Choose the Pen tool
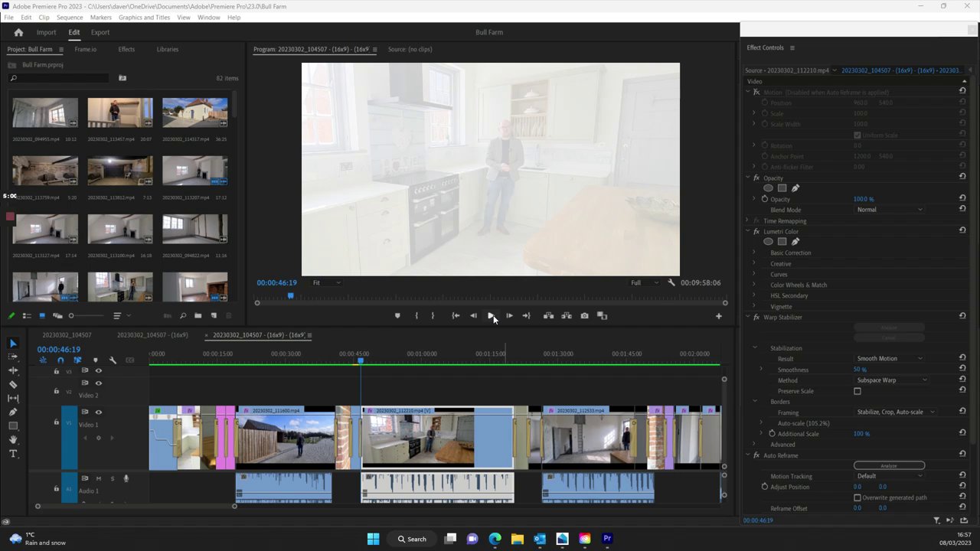 [x=13, y=412]
